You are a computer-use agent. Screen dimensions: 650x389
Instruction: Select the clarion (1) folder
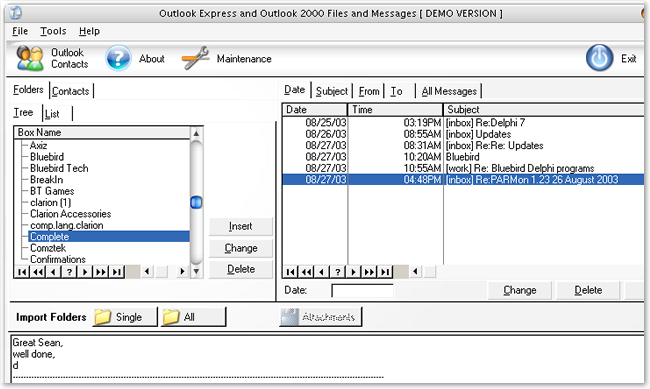click(50, 202)
